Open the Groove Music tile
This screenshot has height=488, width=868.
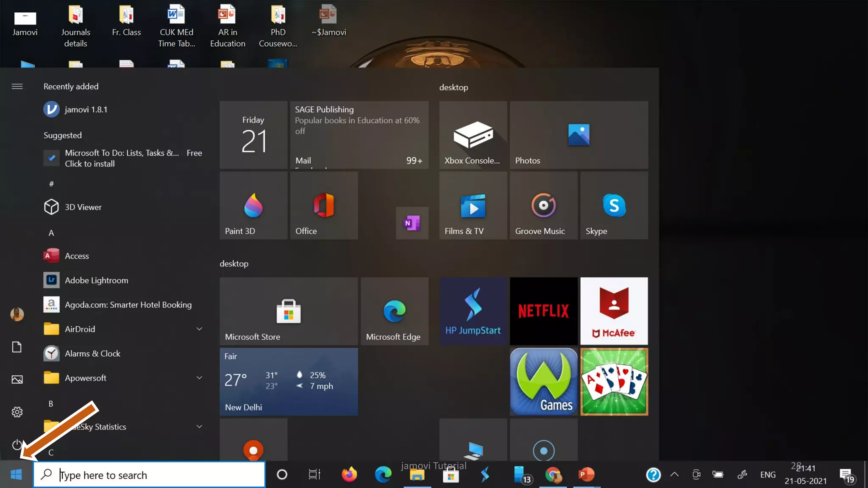pos(543,205)
